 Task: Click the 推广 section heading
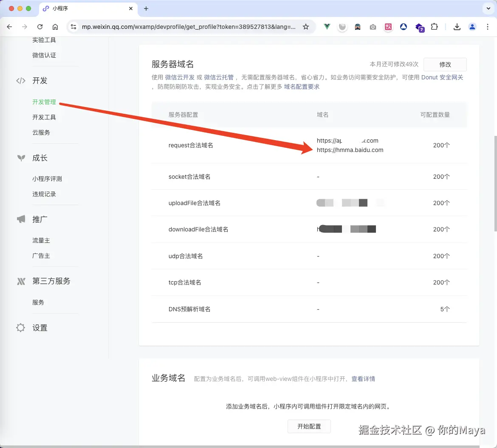click(x=40, y=219)
